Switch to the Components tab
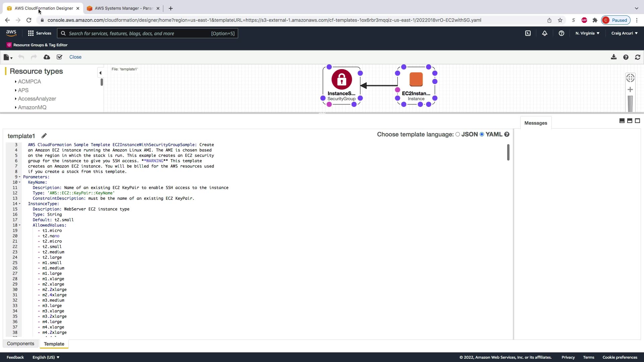644x362 pixels. click(x=20, y=344)
